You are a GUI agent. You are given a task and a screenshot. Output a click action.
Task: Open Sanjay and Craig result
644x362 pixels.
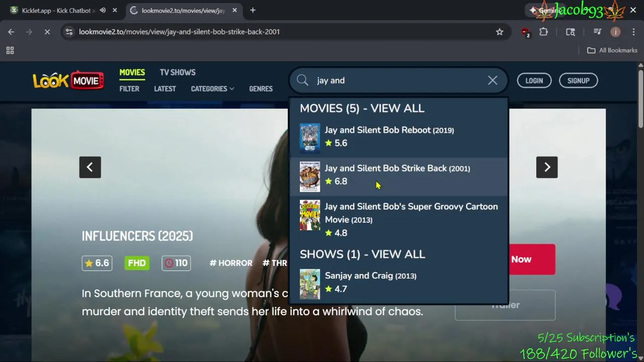398,283
